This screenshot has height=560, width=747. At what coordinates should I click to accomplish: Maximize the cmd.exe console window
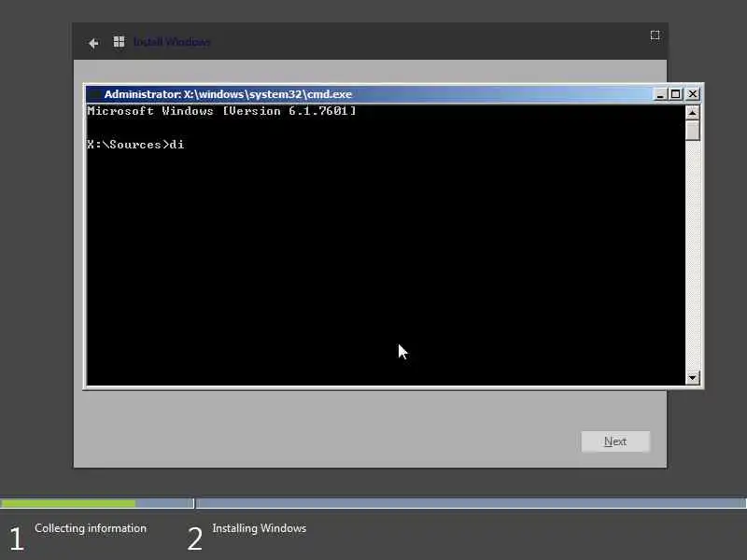click(x=675, y=94)
